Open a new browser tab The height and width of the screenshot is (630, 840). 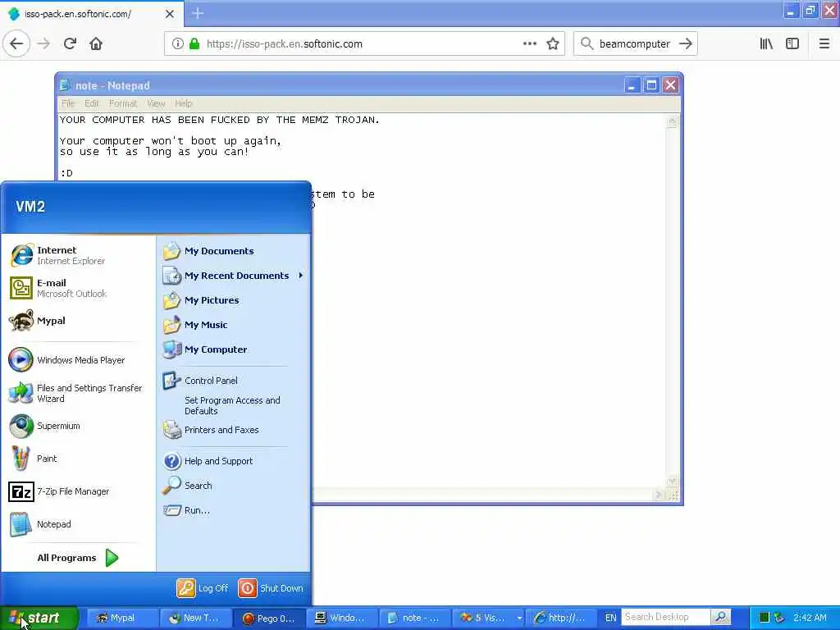point(198,13)
